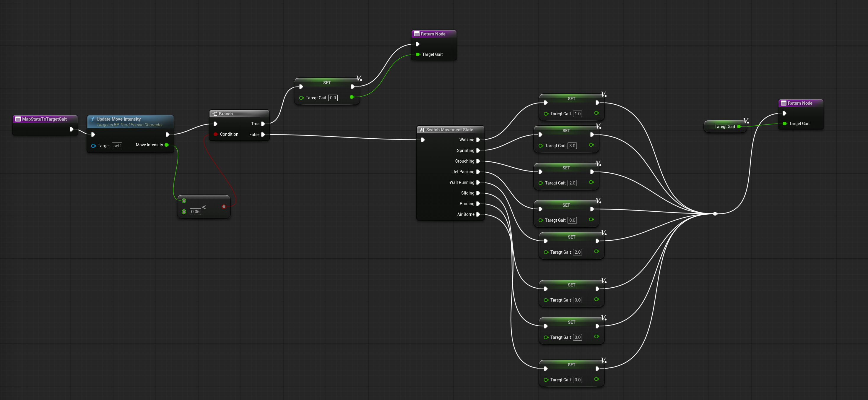Click the True exec pin on Branch
Viewport: 868px width, 400px height.
[263, 124]
